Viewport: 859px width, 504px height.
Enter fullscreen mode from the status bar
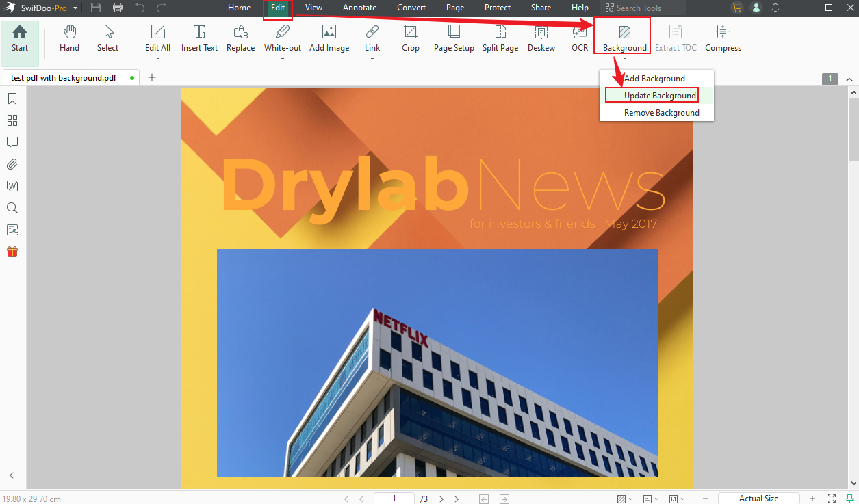click(x=832, y=499)
